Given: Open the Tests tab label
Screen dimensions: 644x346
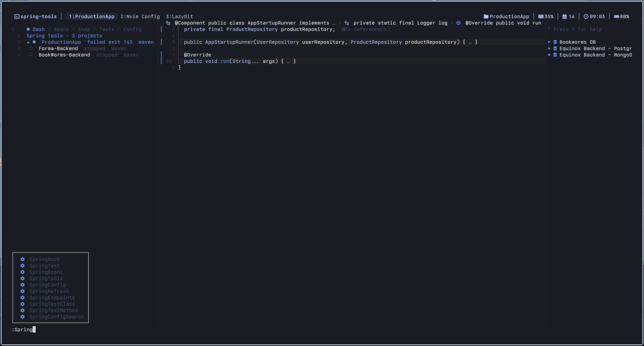Looking at the screenshot, I should [x=107, y=29].
